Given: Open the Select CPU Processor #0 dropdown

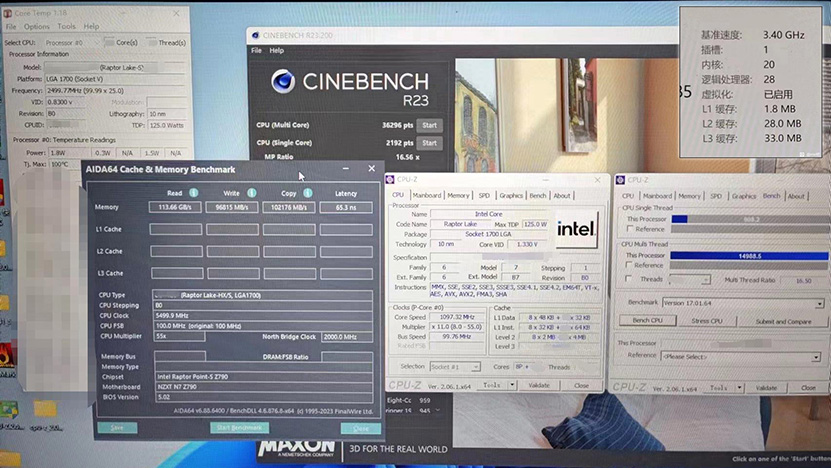Looking at the screenshot, I should (72, 42).
